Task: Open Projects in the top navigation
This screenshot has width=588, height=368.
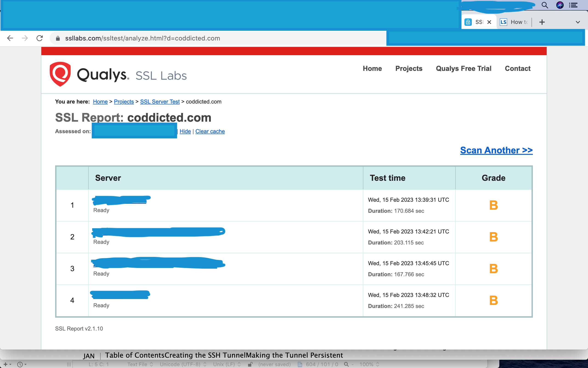Action: (409, 68)
